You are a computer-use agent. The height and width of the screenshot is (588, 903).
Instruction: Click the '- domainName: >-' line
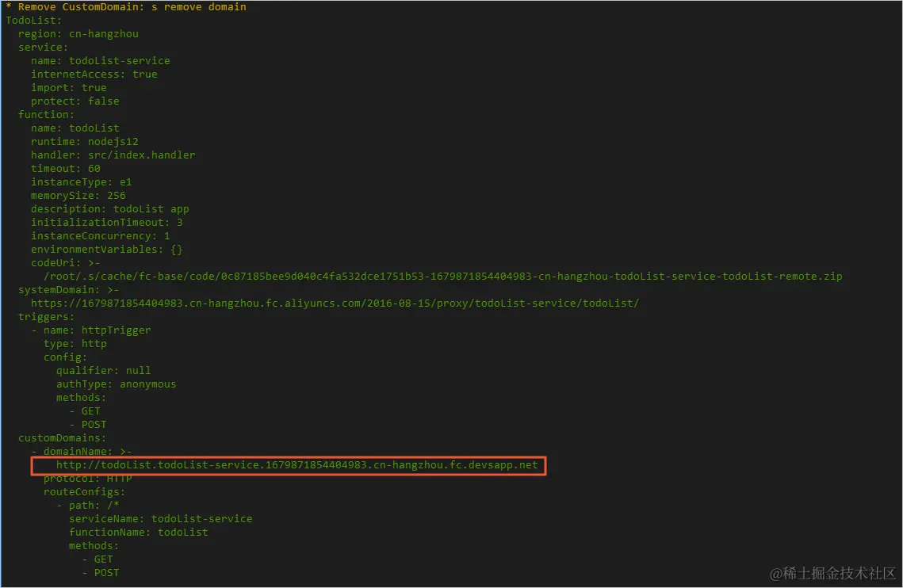point(81,452)
